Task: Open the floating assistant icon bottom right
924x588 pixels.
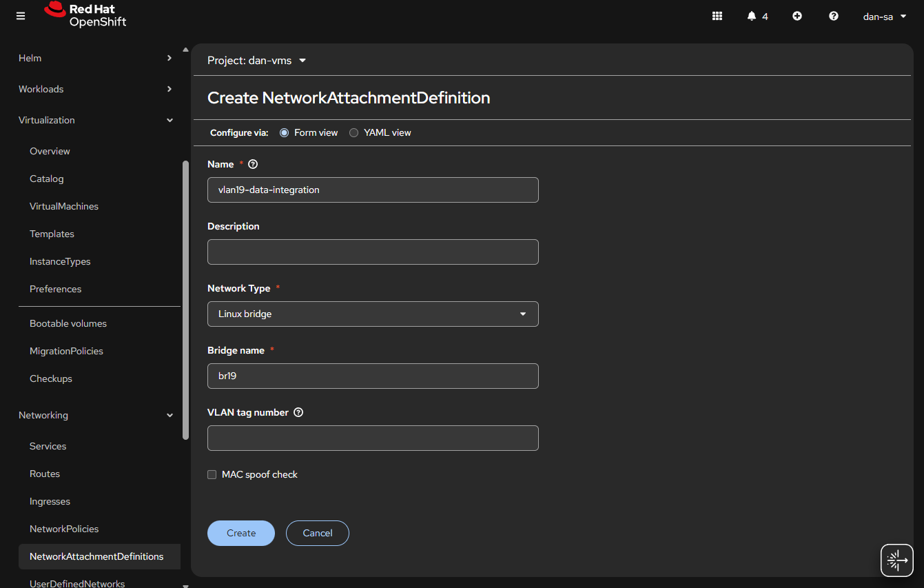Action: pos(896,560)
